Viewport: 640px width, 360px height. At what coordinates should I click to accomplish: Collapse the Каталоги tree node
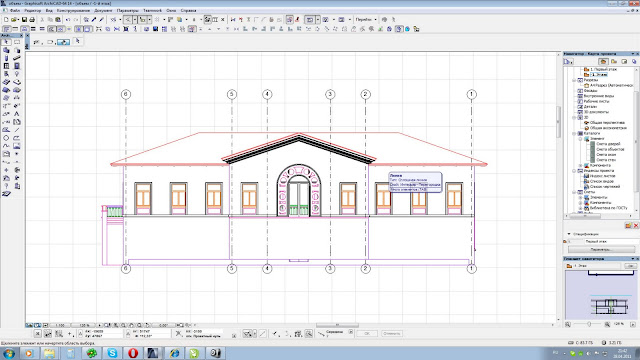(x=575, y=133)
